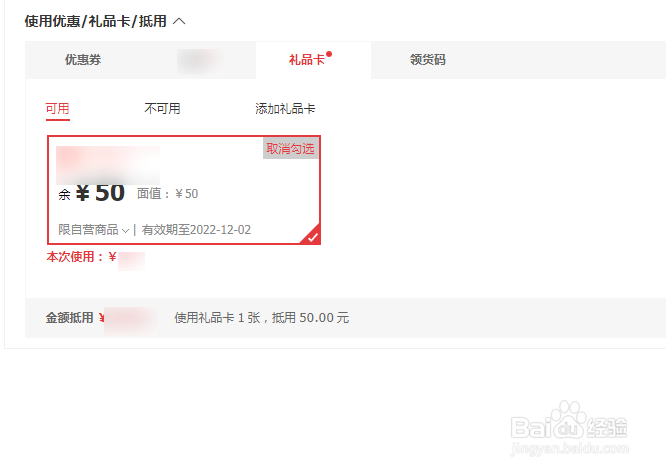This screenshot has width=666, height=472.
Task: Collapse the 使用优惠/礼品卡/抵用 section arrow
Action: coord(179,21)
